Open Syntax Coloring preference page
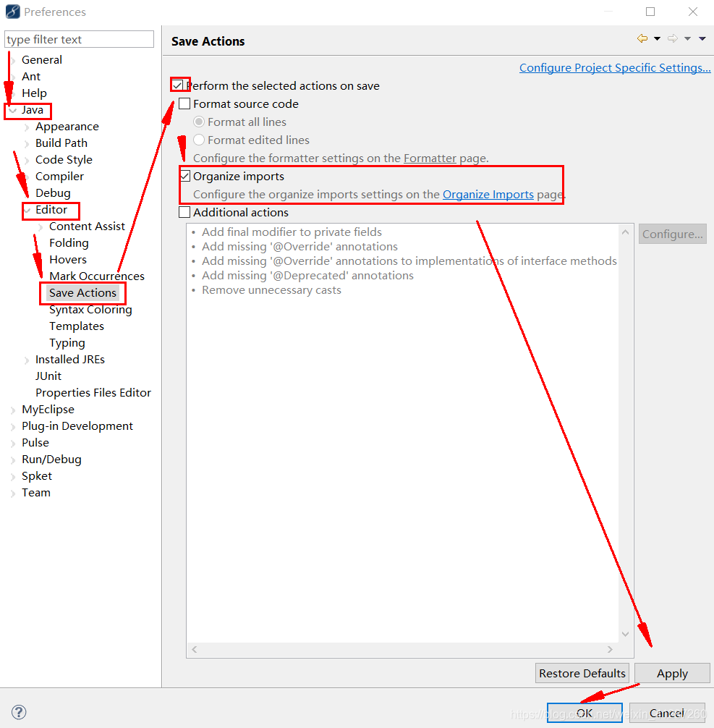714x728 pixels. pos(90,310)
